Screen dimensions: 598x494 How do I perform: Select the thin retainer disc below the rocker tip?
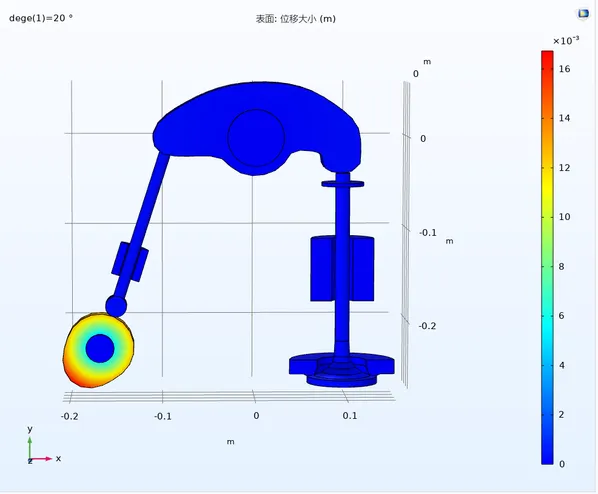tap(342, 184)
